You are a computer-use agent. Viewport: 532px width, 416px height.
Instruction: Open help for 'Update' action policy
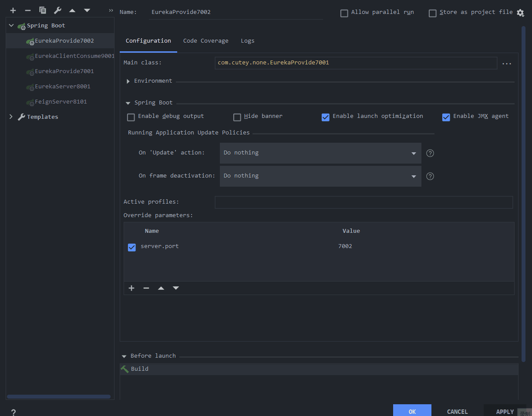coord(430,153)
